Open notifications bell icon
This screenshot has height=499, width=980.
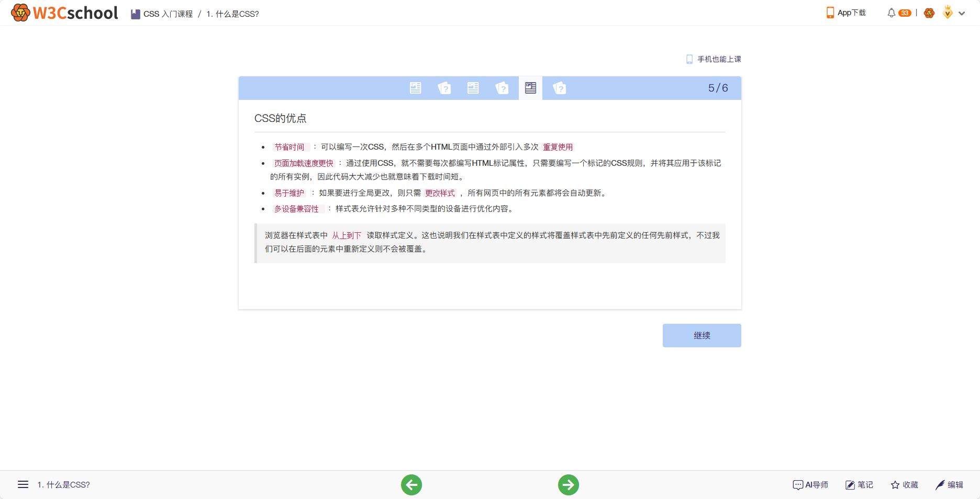tap(891, 13)
